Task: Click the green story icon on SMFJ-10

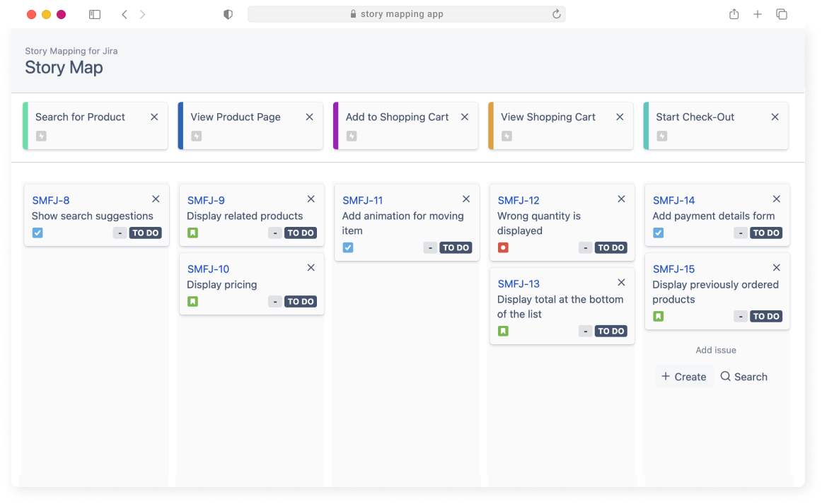Action: pos(192,301)
